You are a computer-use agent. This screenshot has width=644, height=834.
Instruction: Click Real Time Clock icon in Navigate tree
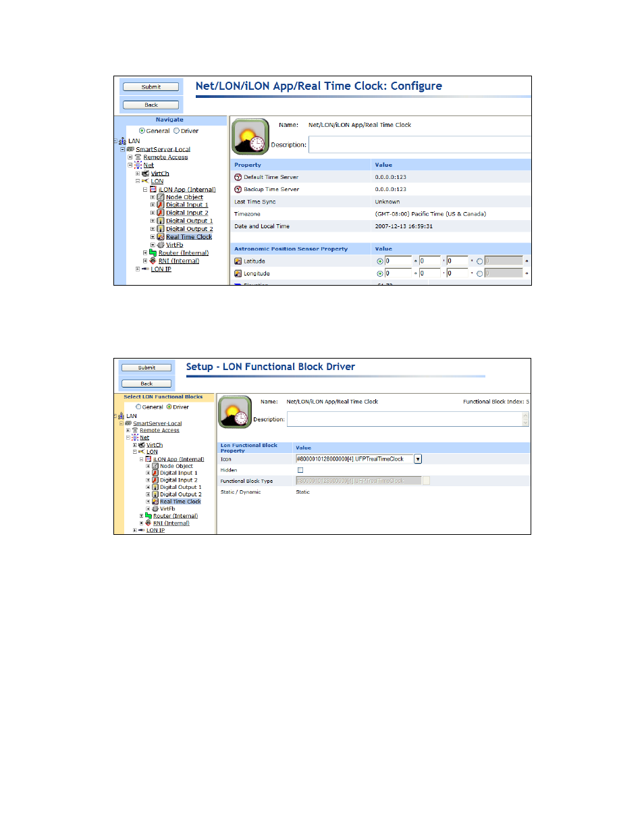(x=161, y=237)
